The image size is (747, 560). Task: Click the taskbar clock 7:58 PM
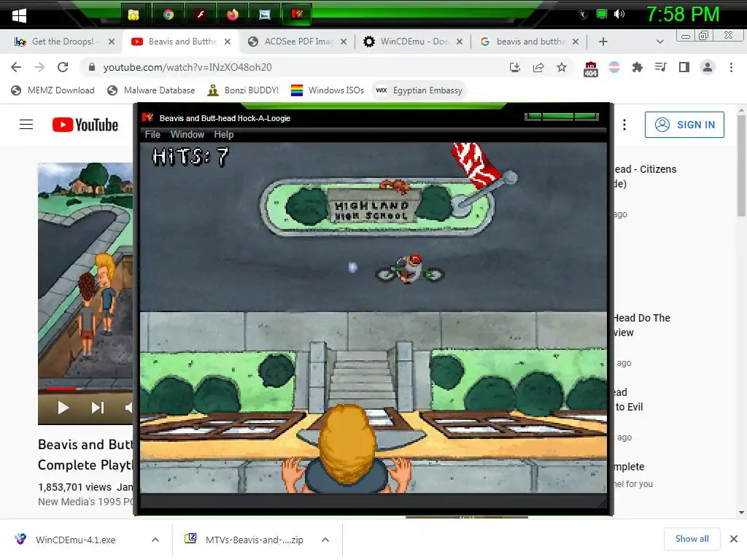pos(682,15)
